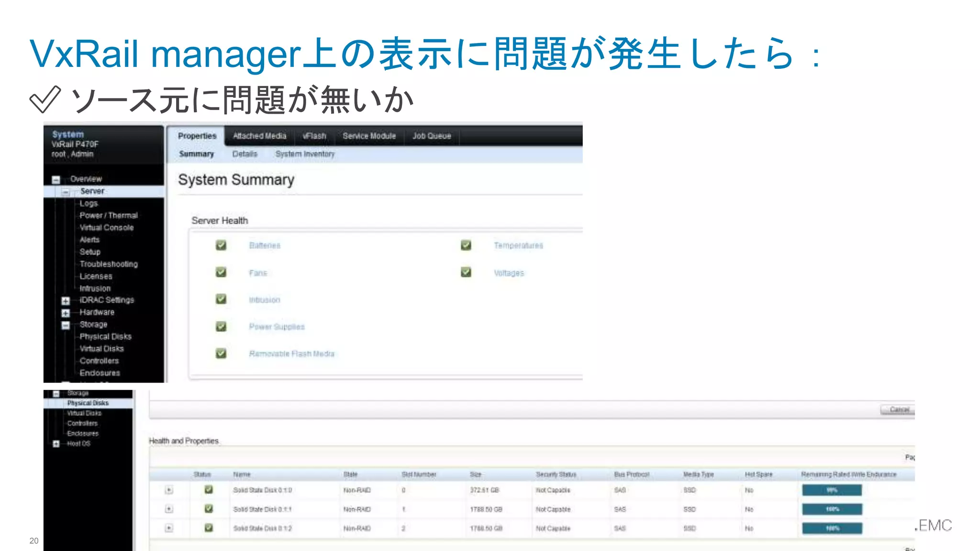980x551 pixels.
Task: Click green check icon next to Intrusion
Action: [x=221, y=299]
